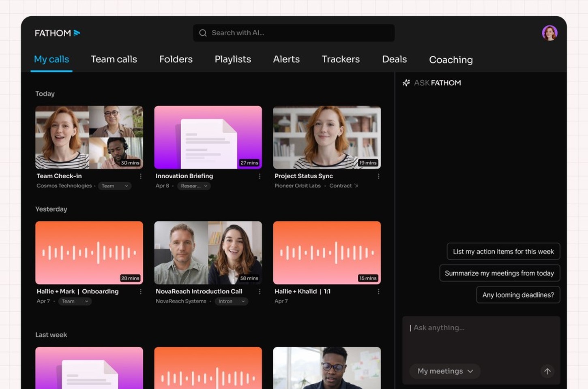Click the Fathom logo icon
This screenshot has width=588, height=389.
click(x=77, y=33)
